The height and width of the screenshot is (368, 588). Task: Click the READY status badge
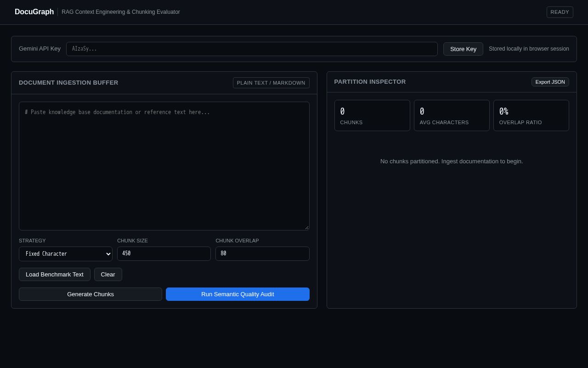coord(560,12)
